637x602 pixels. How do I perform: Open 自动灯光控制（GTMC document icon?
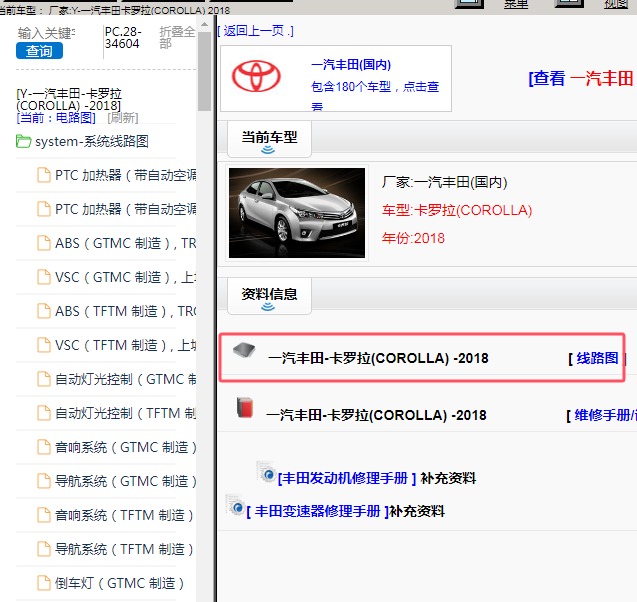[x=44, y=379]
